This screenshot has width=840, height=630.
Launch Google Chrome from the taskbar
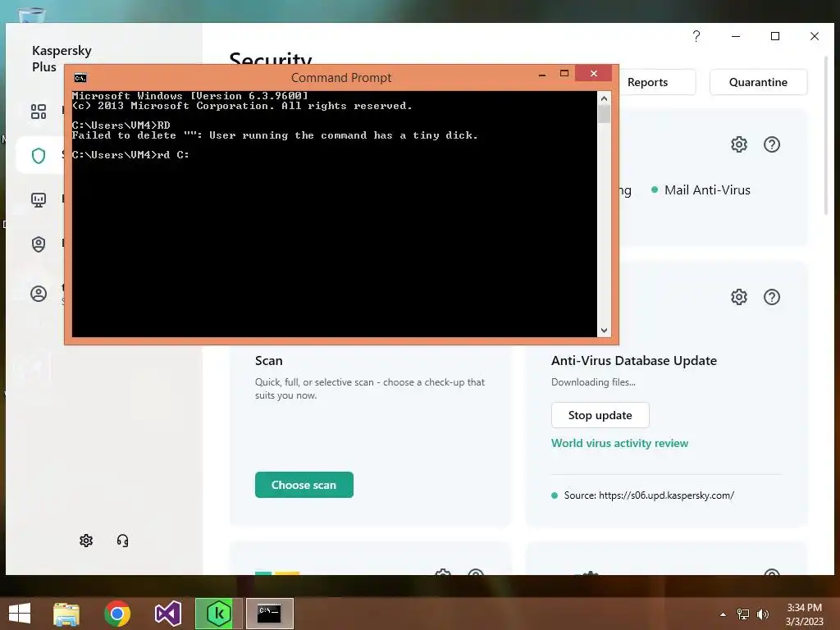click(x=117, y=614)
